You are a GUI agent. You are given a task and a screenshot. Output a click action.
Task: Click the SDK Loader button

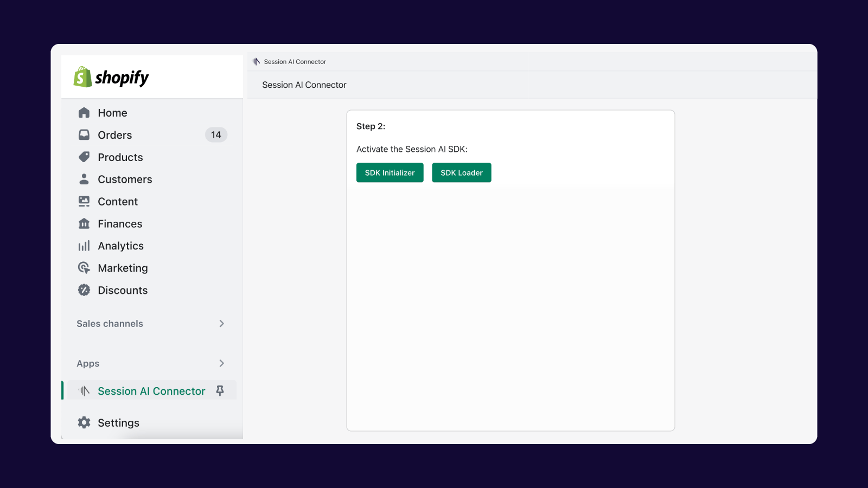(x=462, y=172)
